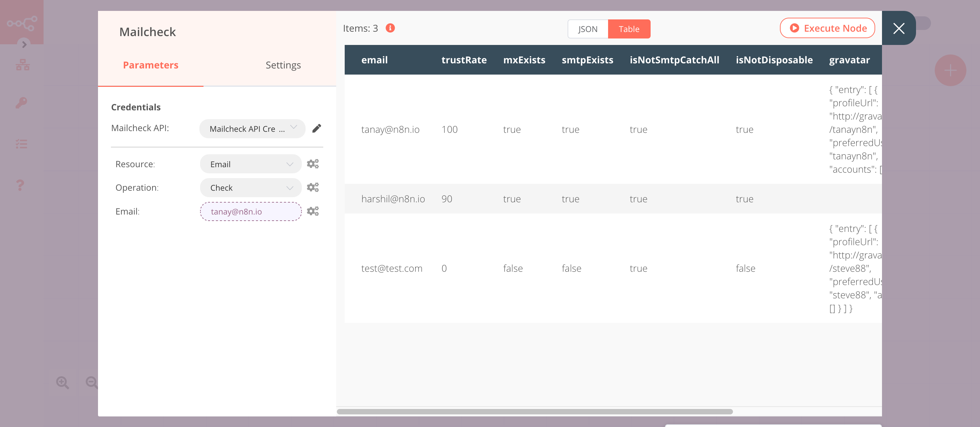Switch to Table view
Screen dimensions: 980x427
(x=630, y=29)
